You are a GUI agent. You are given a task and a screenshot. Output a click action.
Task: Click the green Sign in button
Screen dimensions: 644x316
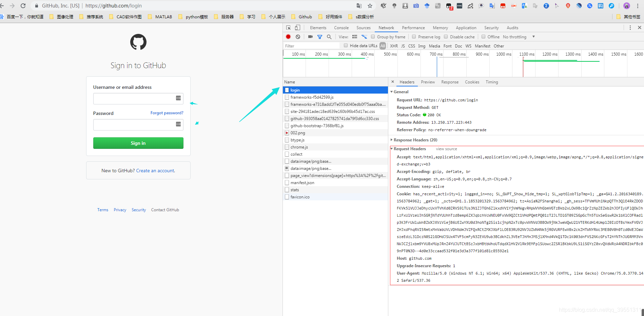click(x=138, y=143)
